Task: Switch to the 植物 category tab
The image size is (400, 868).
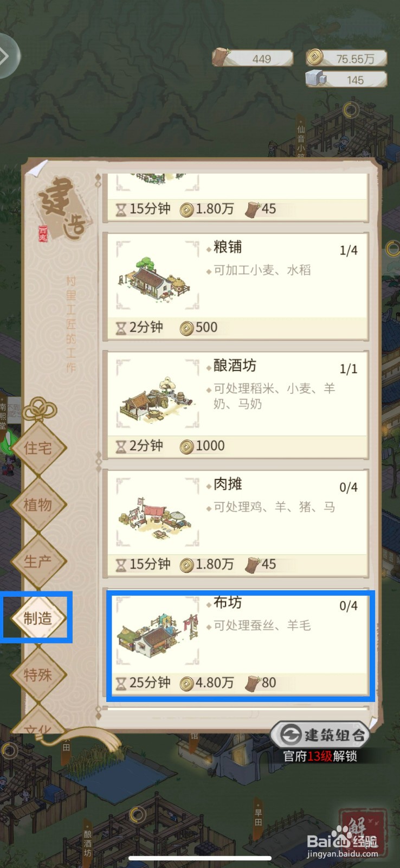Action: tap(37, 505)
